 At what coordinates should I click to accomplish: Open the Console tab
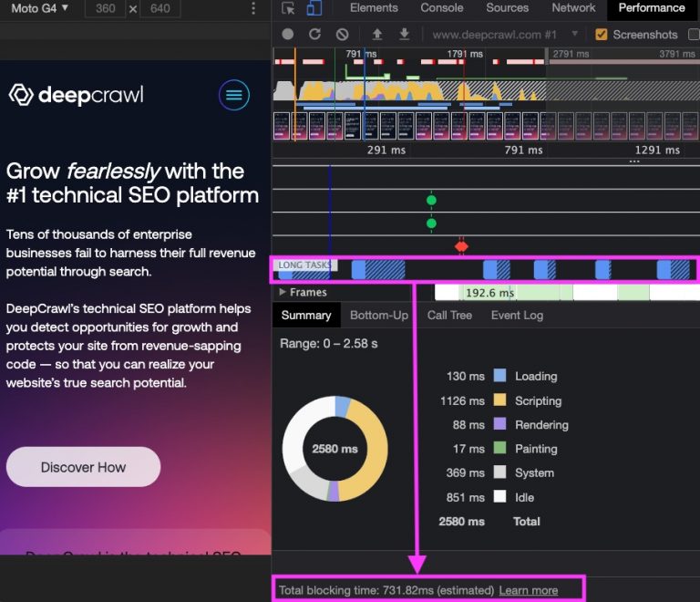tap(441, 8)
